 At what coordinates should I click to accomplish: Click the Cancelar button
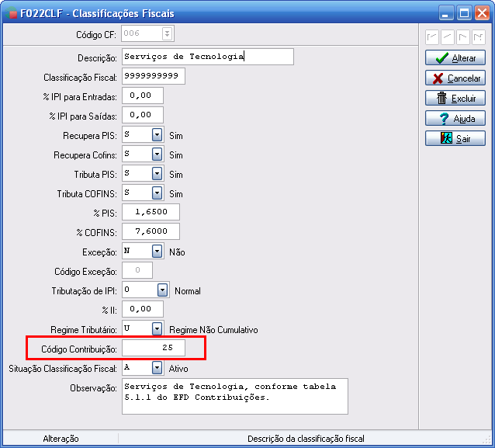click(455, 78)
